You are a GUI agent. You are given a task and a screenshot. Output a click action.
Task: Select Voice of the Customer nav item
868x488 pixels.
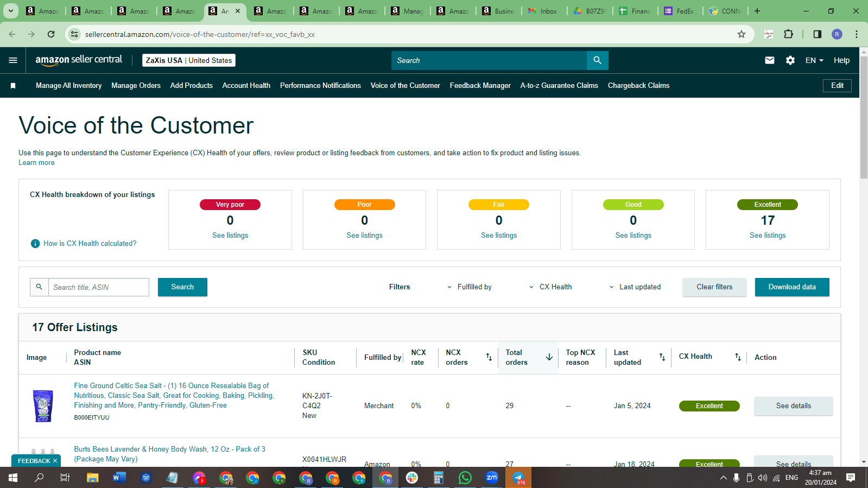point(406,86)
